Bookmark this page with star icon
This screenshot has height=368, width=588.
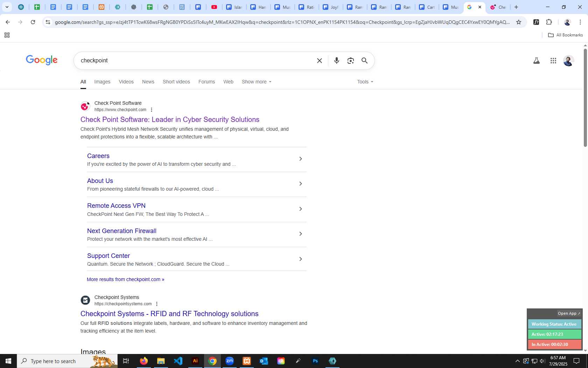pos(519,22)
